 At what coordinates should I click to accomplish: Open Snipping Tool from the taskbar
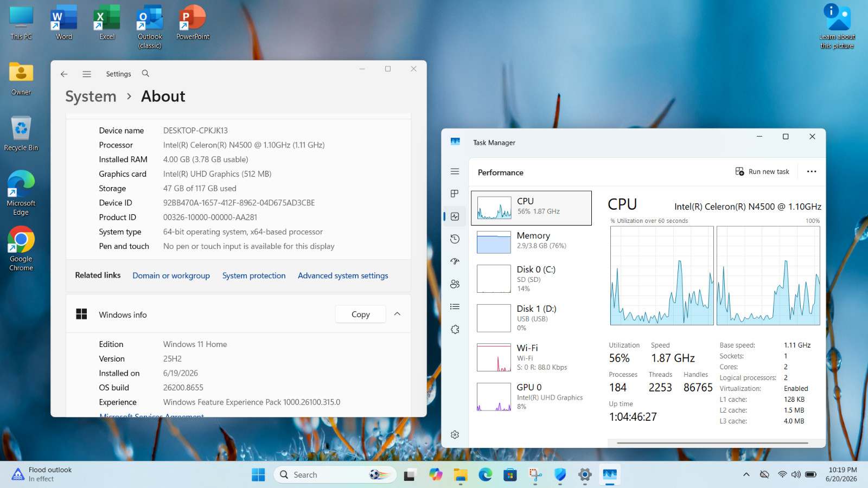click(x=535, y=475)
